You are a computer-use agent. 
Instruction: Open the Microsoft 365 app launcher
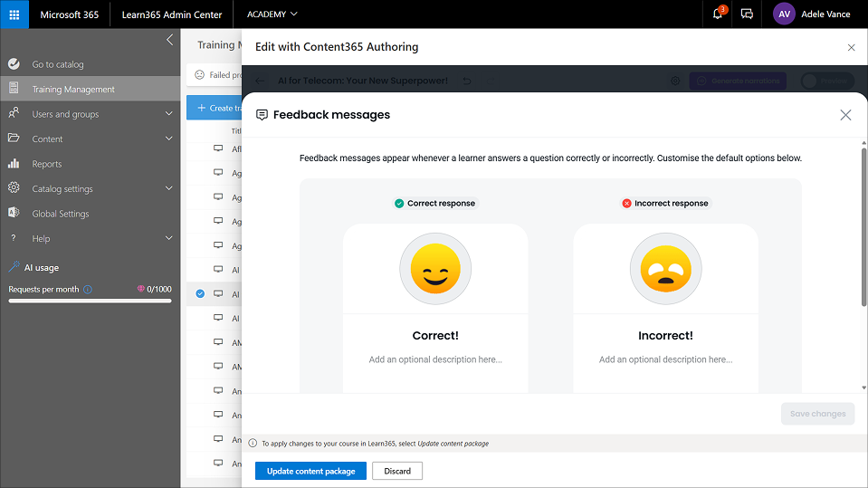14,14
